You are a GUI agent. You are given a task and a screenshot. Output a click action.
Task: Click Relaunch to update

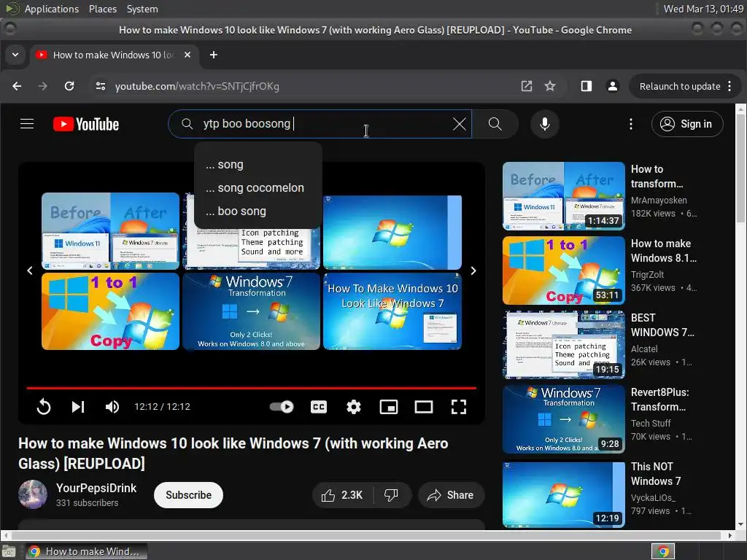tap(680, 86)
